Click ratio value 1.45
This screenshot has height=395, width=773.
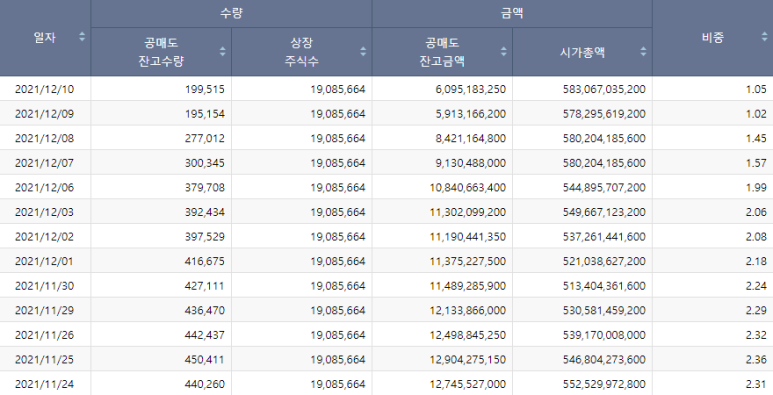pyautogui.click(x=756, y=139)
